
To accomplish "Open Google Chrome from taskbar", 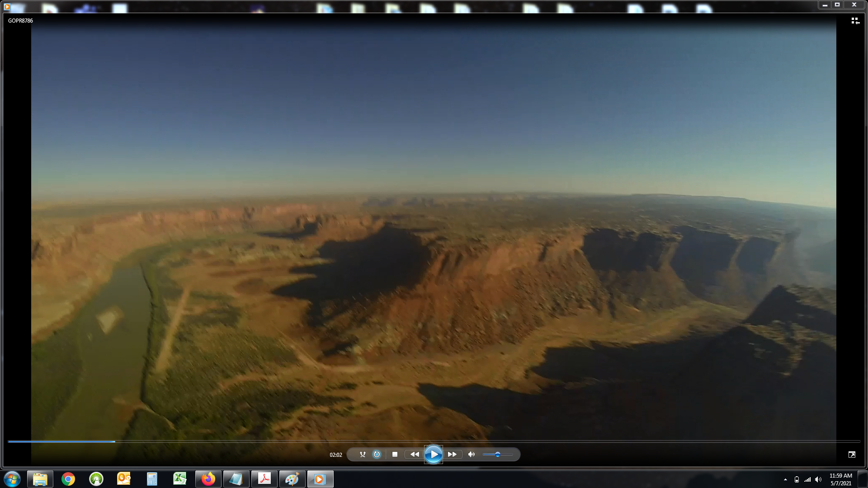I will [68, 479].
